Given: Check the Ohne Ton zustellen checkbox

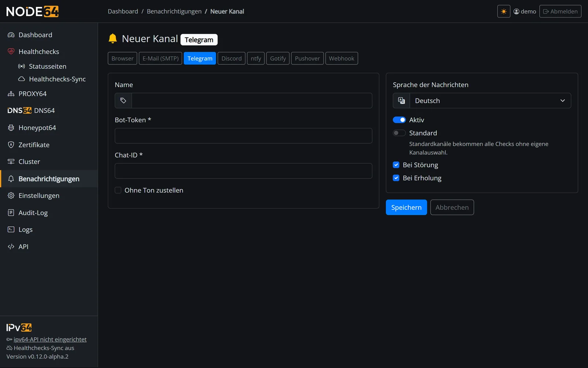Looking at the screenshot, I should pos(118,190).
